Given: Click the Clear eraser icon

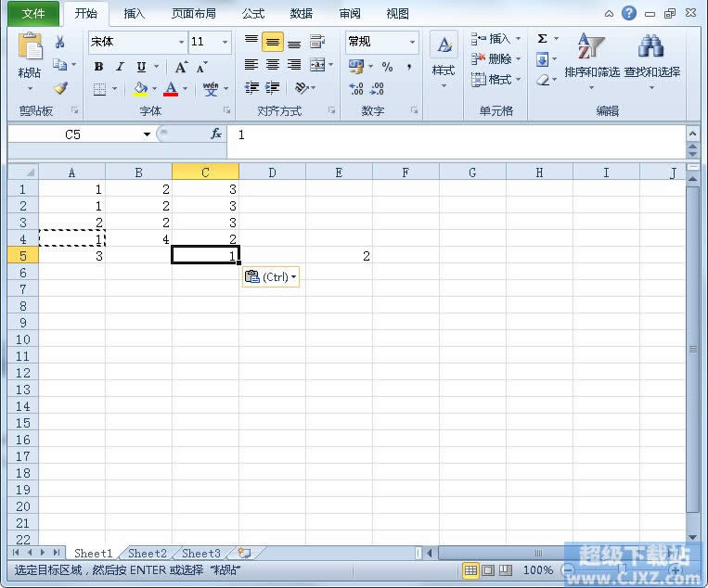Looking at the screenshot, I should [543, 80].
